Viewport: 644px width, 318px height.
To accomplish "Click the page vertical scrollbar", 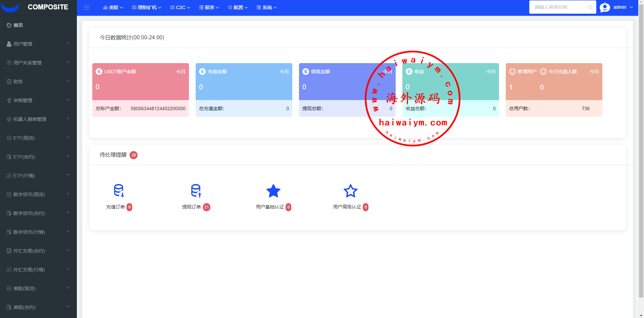I will pyautogui.click(x=641, y=151).
